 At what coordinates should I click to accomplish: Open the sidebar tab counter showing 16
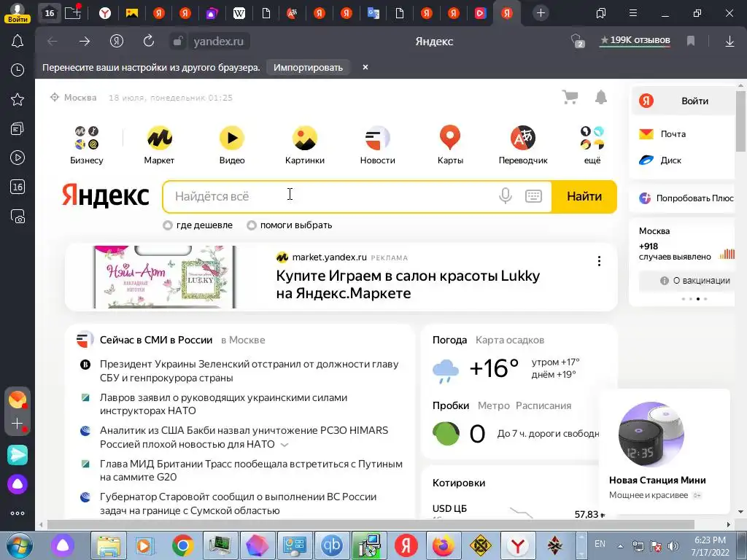point(18,187)
